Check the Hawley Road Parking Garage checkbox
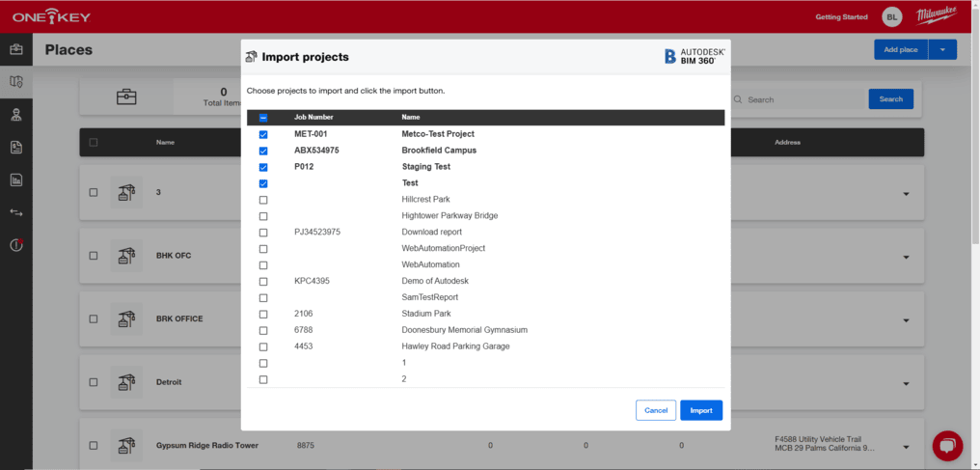The width and height of the screenshot is (980, 470). 263,346
